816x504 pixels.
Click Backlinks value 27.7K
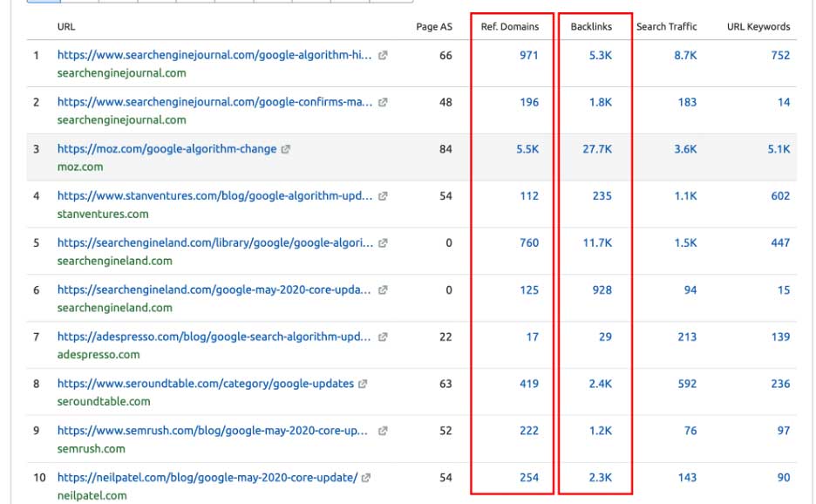pos(597,149)
